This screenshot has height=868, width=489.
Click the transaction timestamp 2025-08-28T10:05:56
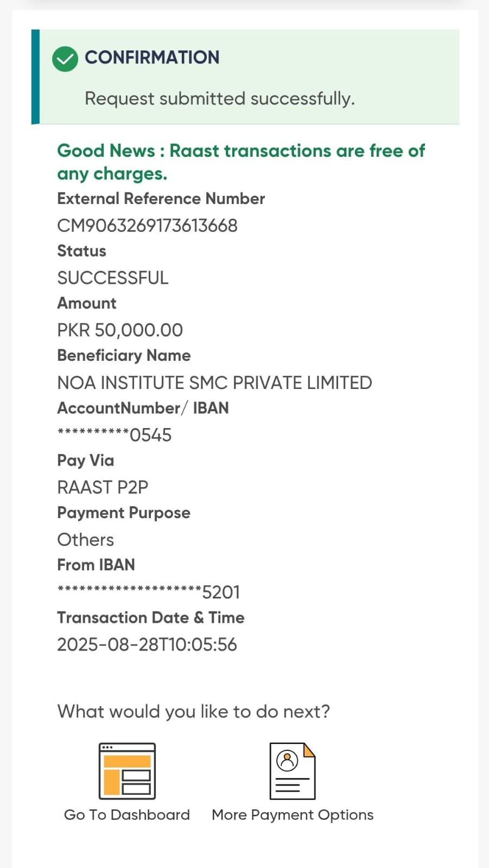[x=147, y=644]
